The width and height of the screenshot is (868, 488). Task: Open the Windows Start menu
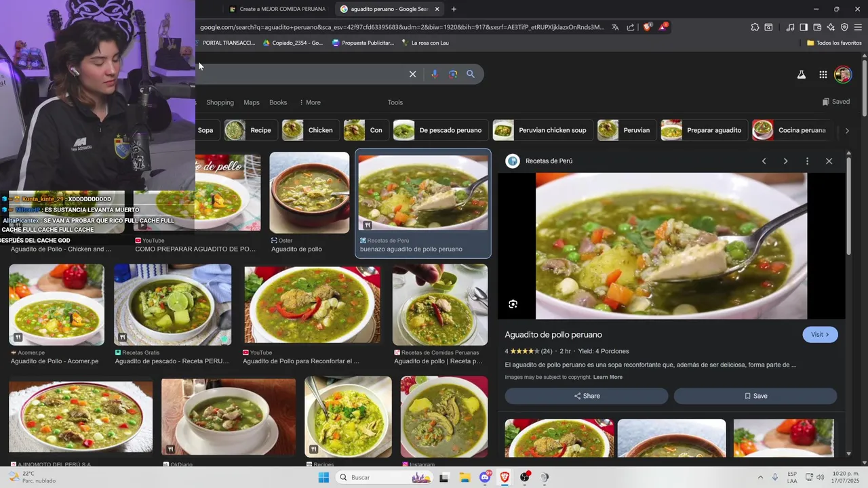323,477
